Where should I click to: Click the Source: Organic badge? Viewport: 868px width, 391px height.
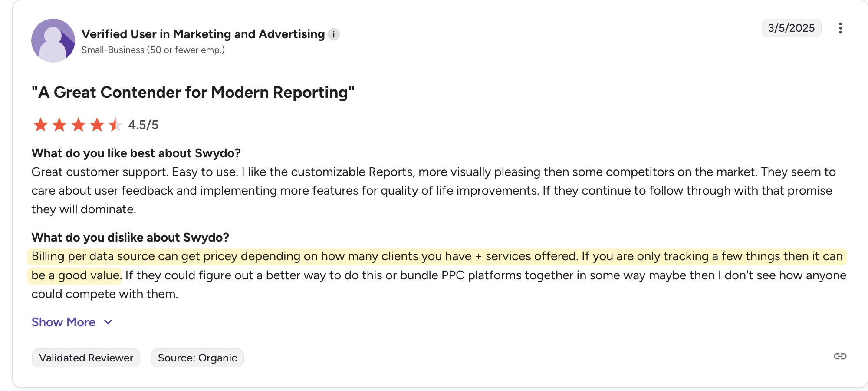coord(197,358)
